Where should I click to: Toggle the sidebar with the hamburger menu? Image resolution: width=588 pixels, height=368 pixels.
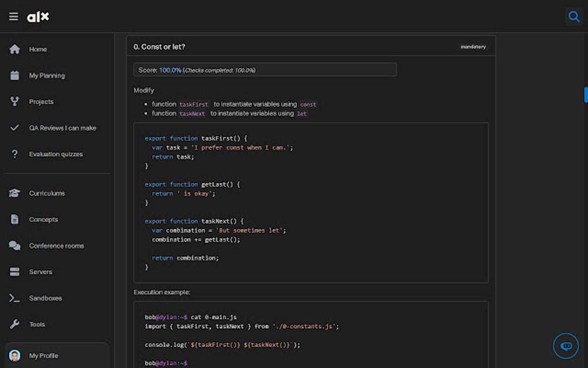click(x=13, y=16)
